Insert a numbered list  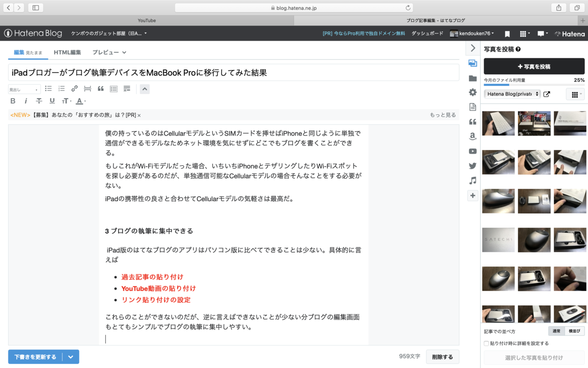coord(62,89)
